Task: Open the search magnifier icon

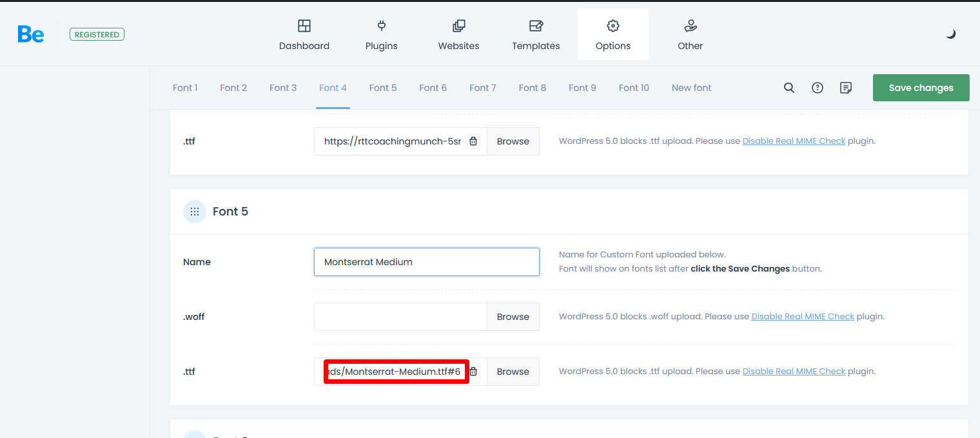Action: click(x=789, y=88)
